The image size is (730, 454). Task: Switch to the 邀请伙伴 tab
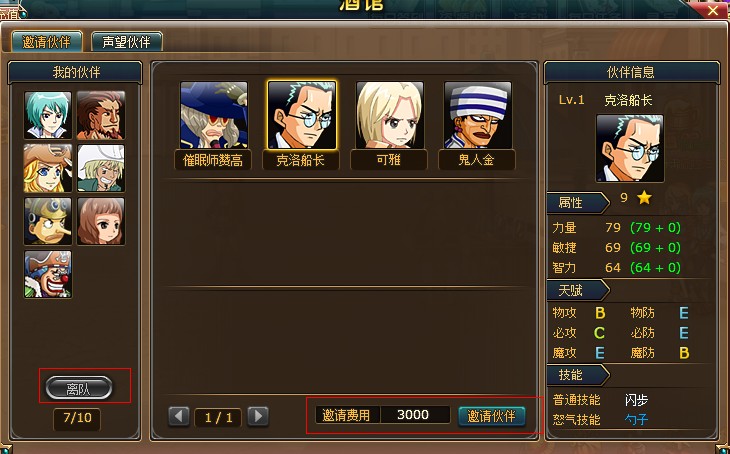[47, 42]
